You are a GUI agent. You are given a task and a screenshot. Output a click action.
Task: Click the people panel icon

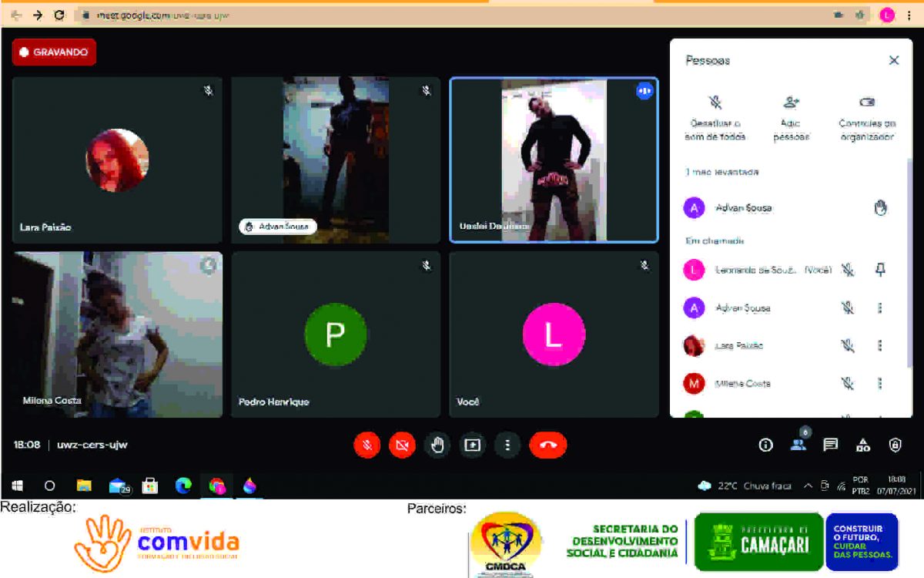(x=798, y=444)
